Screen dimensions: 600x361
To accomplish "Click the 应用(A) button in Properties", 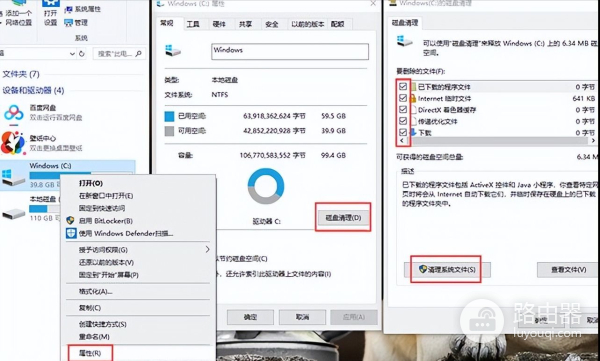I will click(354, 317).
